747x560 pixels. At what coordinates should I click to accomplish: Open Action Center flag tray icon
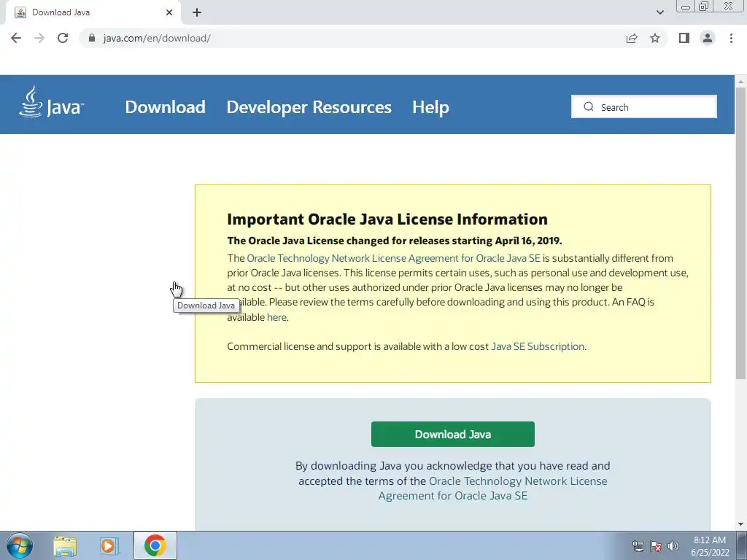tap(656, 546)
